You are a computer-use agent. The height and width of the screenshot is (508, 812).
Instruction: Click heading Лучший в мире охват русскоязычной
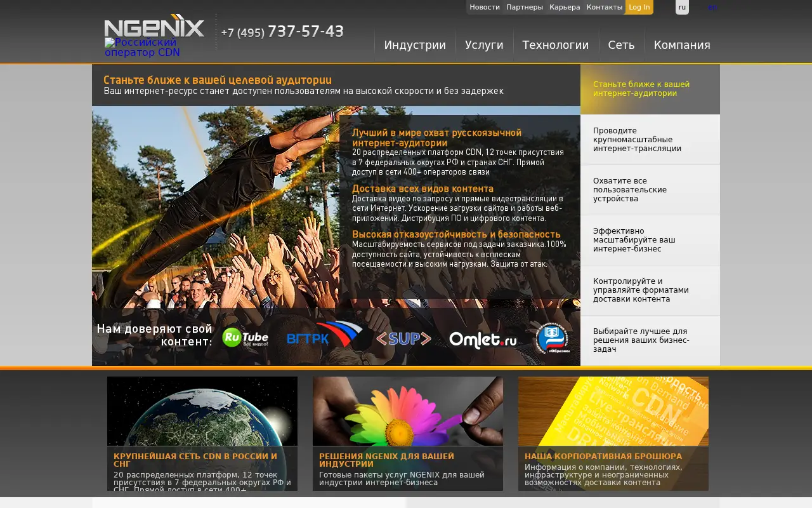click(x=437, y=138)
